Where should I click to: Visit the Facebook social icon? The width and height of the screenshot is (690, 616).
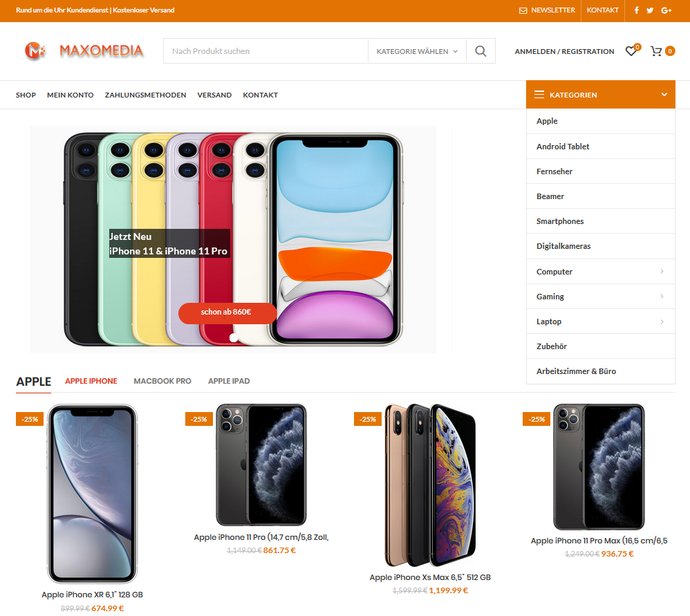(636, 10)
